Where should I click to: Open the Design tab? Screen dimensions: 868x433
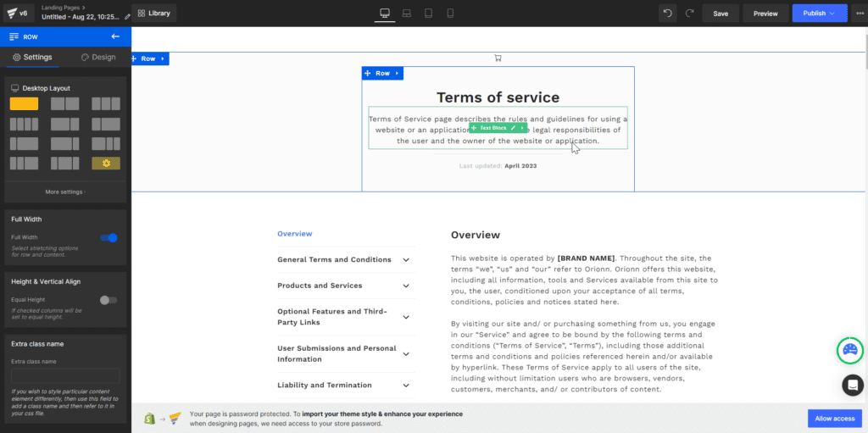[98, 57]
